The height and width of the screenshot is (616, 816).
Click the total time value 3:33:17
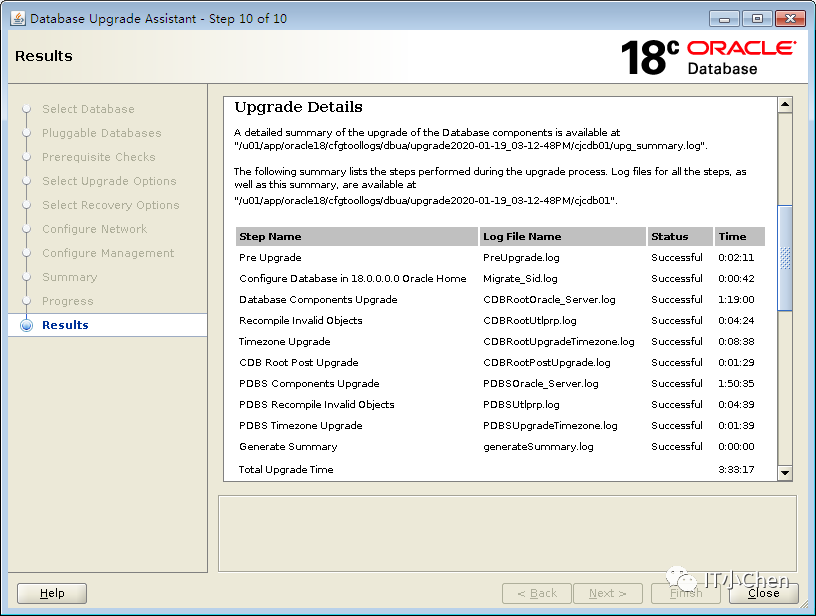pos(736,469)
